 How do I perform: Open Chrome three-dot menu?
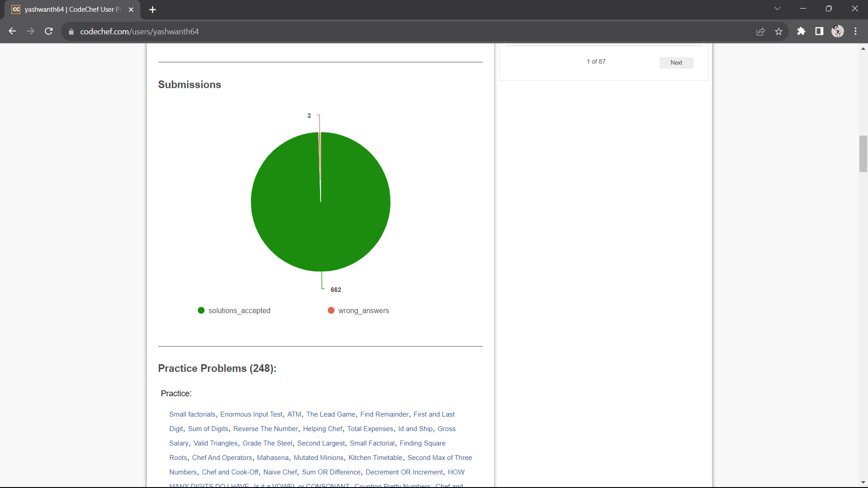pyautogui.click(x=855, y=31)
